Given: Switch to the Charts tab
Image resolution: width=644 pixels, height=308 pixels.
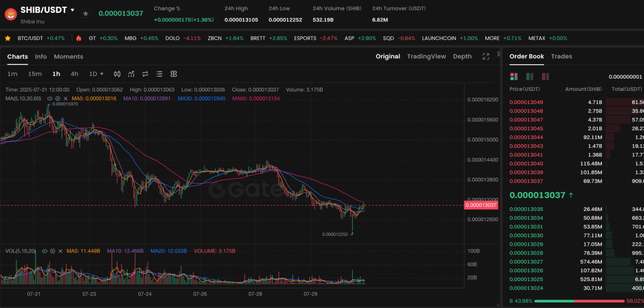Looking at the screenshot, I should tap(17, 57).
